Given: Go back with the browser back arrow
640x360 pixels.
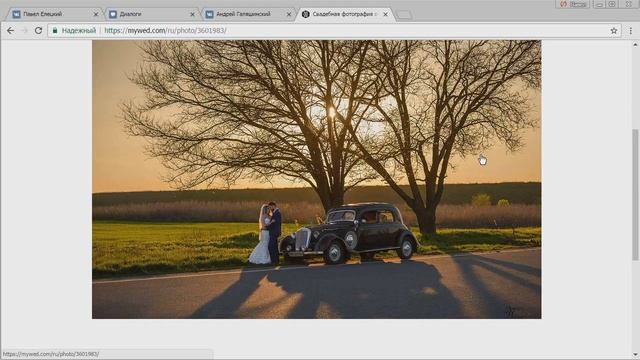Looking at the screenshot, I should tap(11, 31).
